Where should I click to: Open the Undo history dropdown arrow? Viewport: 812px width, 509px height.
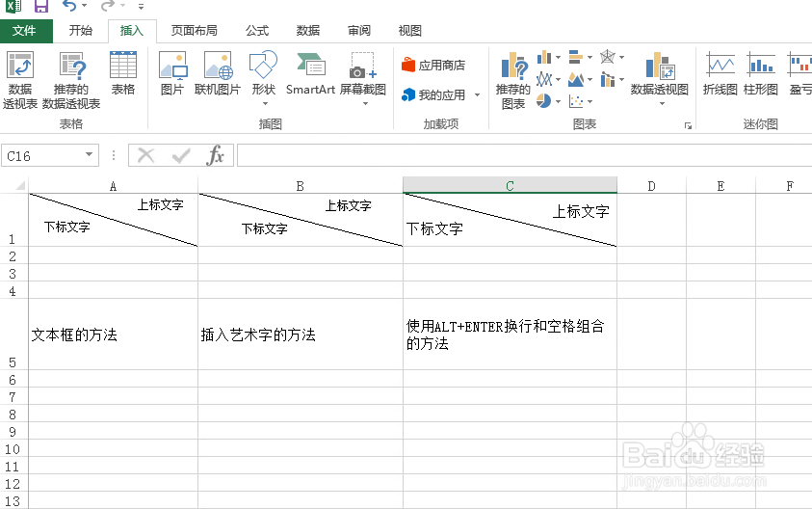[x=85, y=6]
